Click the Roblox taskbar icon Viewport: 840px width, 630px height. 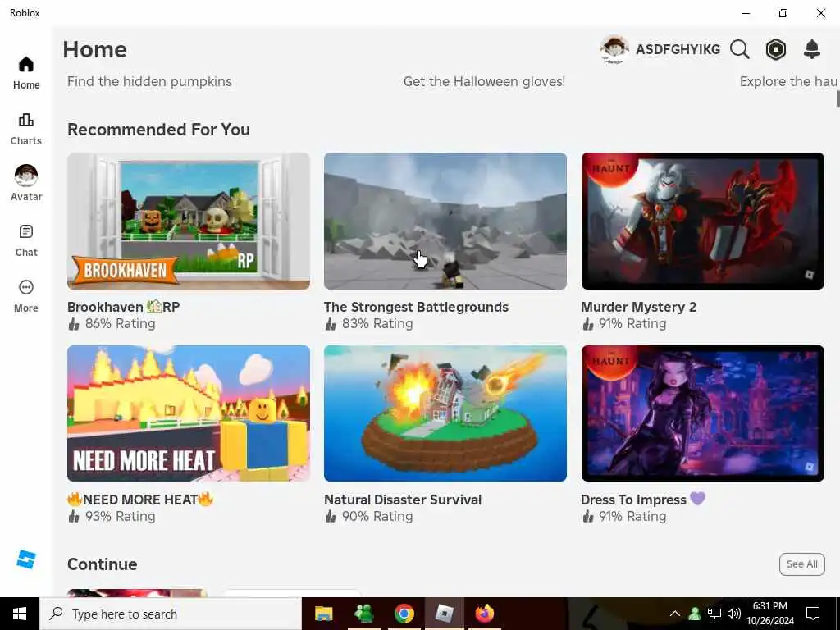[444, 614]
